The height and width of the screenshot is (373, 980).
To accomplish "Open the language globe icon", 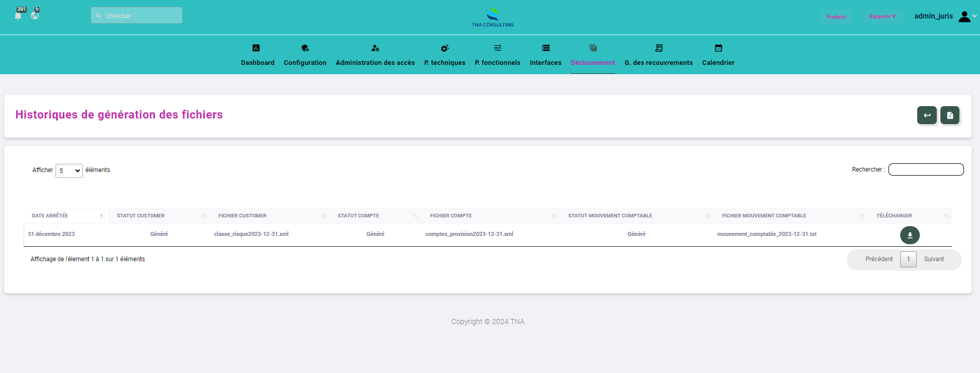I will [35, 15].
